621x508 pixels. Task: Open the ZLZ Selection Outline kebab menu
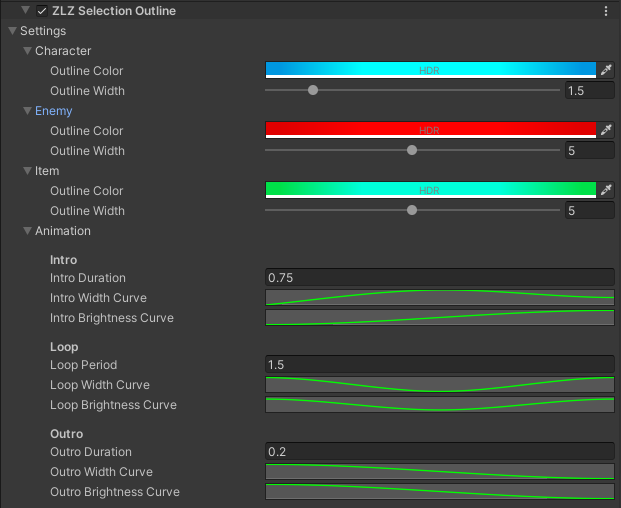606,11
